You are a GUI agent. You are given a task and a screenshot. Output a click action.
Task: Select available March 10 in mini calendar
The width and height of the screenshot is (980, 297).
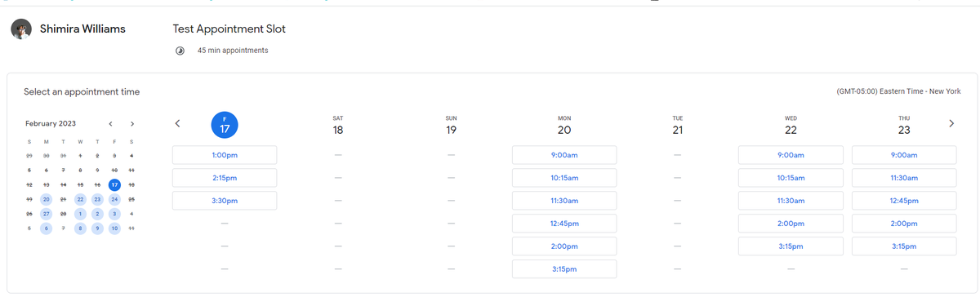coord(114,228)
